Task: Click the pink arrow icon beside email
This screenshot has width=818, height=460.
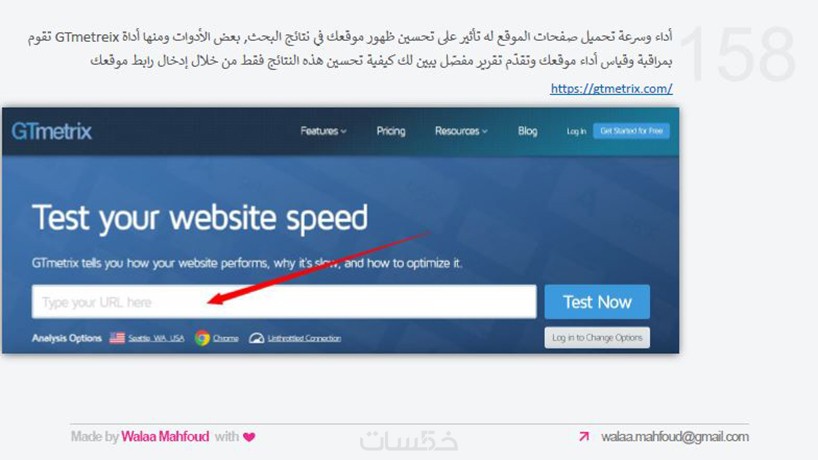Action: pos(584,436)
